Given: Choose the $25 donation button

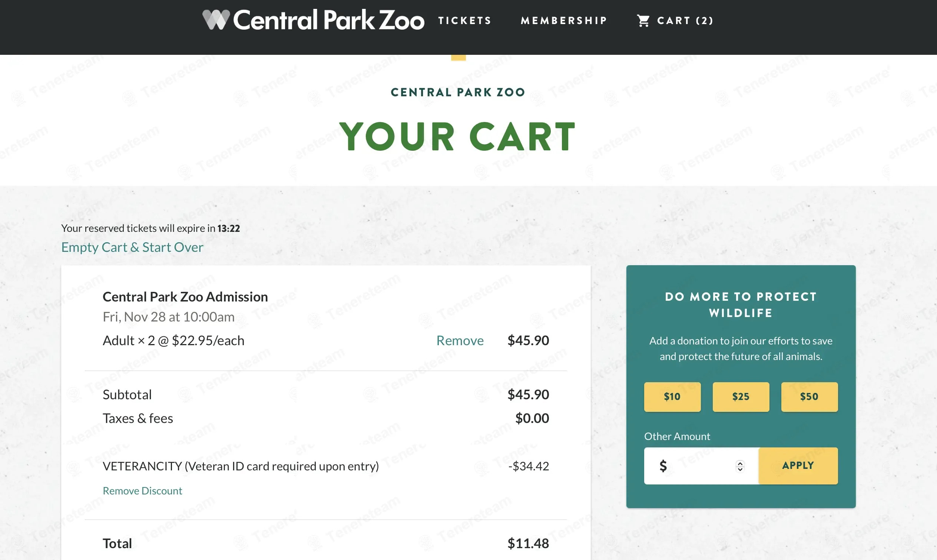Looking at the screenshot, I should pyautogui.click(x=740, y=397).
